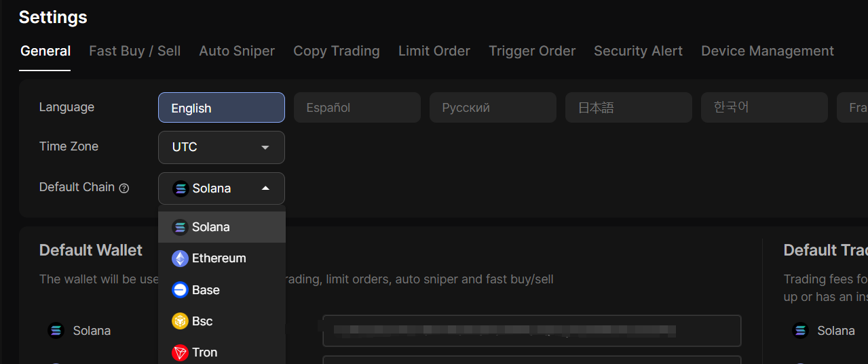The height and width of the screenshot is (364, 868).
Task: Select English as the language
Action: click(221, 108)
